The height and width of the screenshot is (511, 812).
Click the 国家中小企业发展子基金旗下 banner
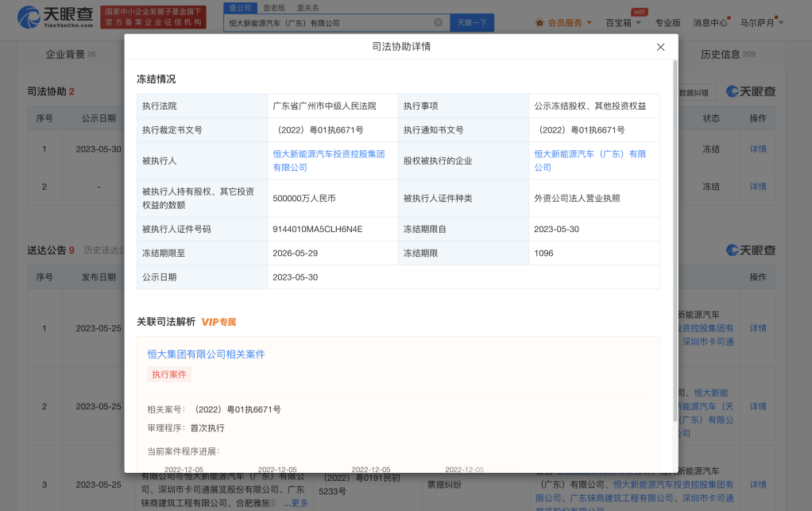pos(153,17)
